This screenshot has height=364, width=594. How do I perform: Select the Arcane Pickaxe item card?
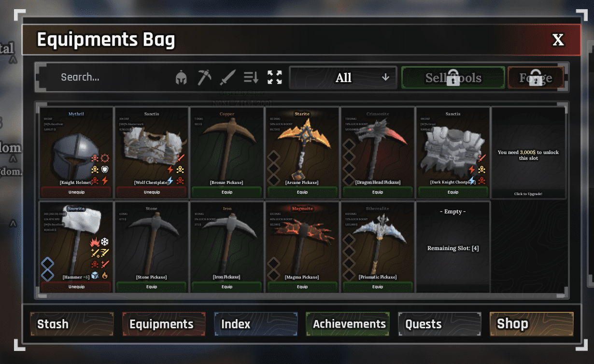pos(302,153)
